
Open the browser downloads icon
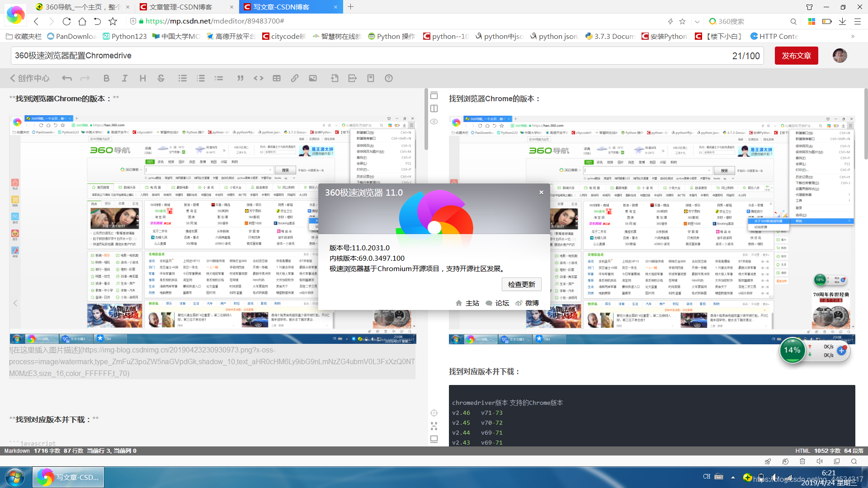coord(842,21)
